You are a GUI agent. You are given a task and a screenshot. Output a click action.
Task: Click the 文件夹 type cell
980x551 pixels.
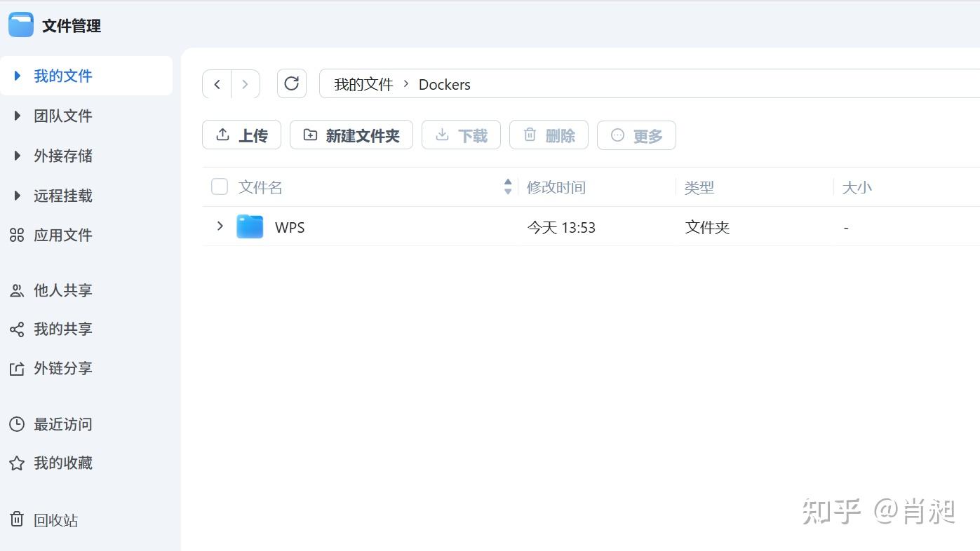coord(707,227)
